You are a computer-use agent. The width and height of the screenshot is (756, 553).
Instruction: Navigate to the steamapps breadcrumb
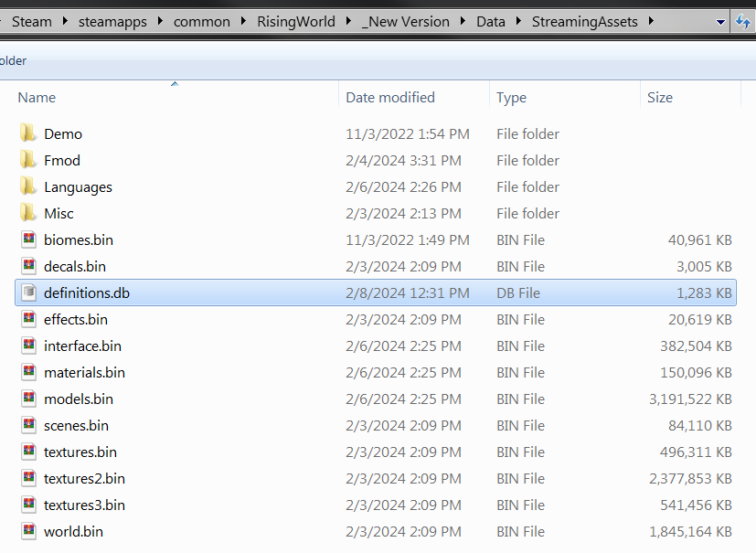click(x=112, y=22)
